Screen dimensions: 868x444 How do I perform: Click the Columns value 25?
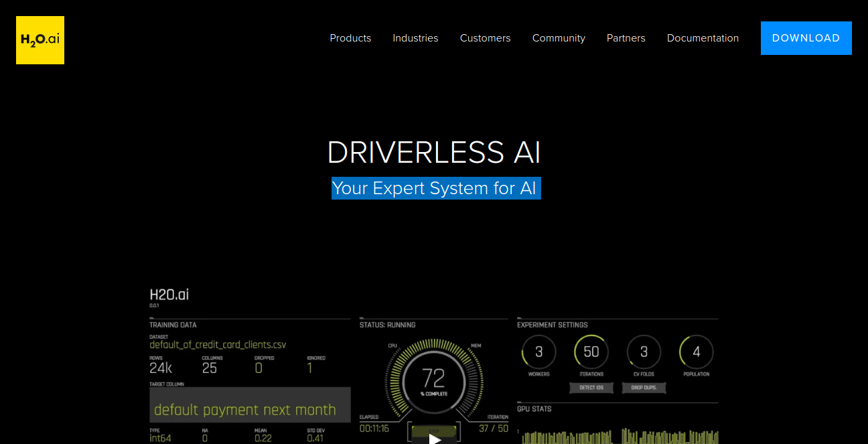210,368
